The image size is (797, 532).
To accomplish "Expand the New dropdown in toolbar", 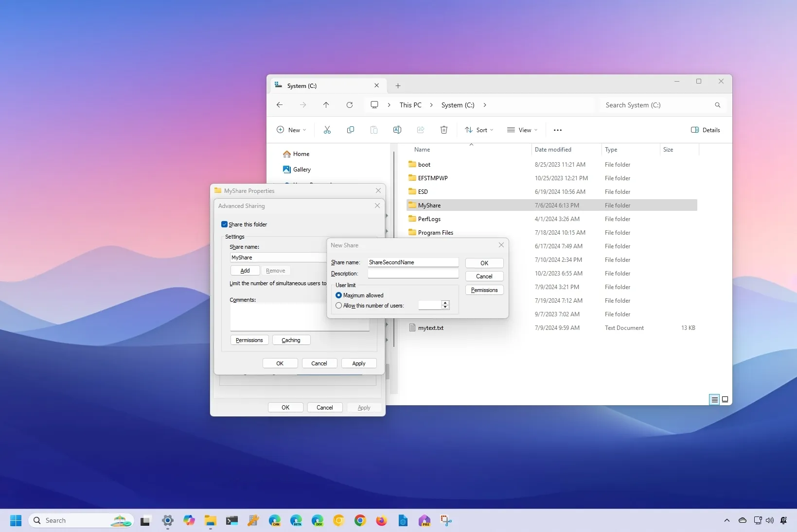I will click(292, 130).
